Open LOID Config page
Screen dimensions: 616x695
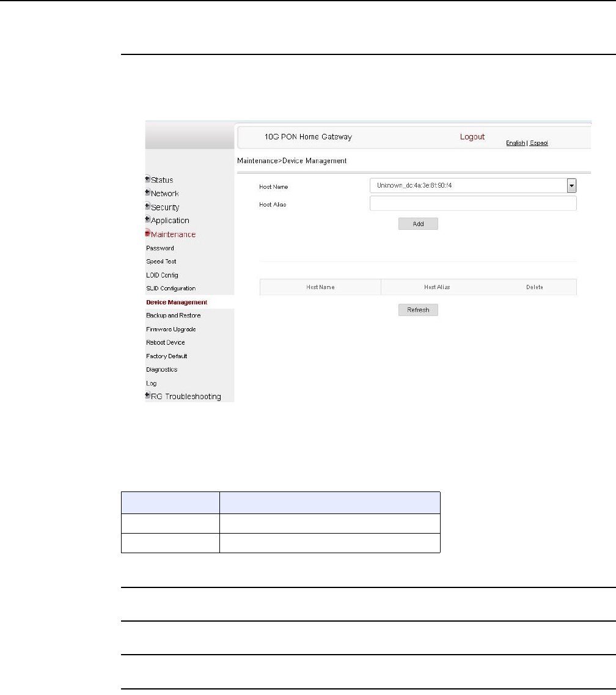[162, 275]
